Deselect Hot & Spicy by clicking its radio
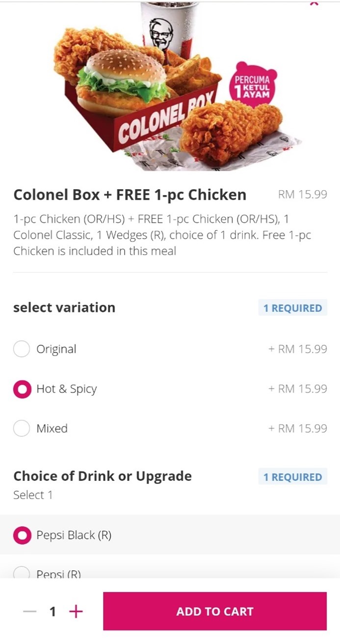This screenshot has height=644, width=340. (22, 389)
